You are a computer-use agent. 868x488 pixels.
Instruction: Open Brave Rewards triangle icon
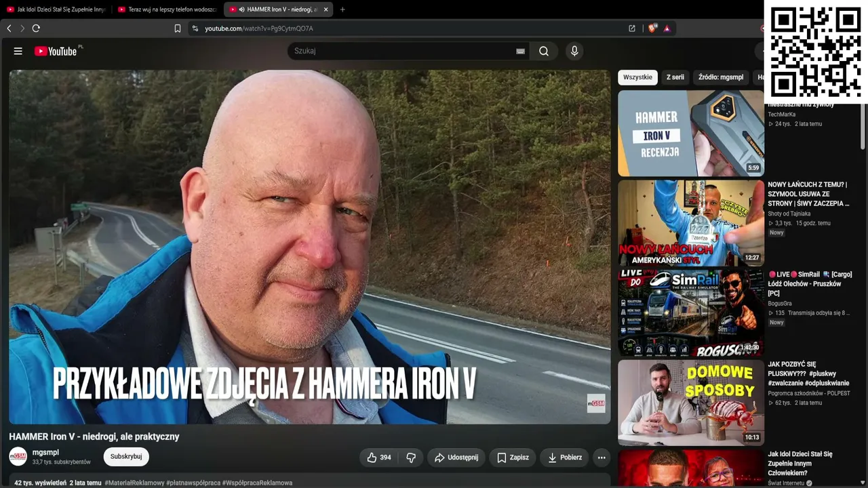coord(667,28)
